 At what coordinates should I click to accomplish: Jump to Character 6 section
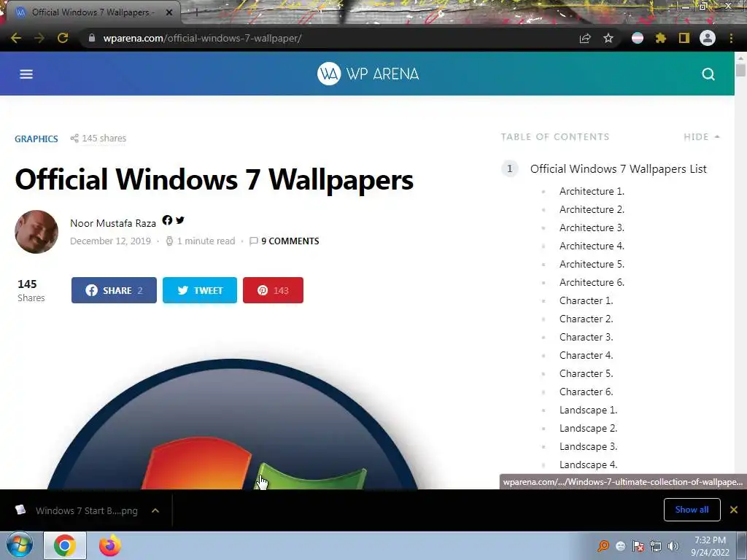586,392
